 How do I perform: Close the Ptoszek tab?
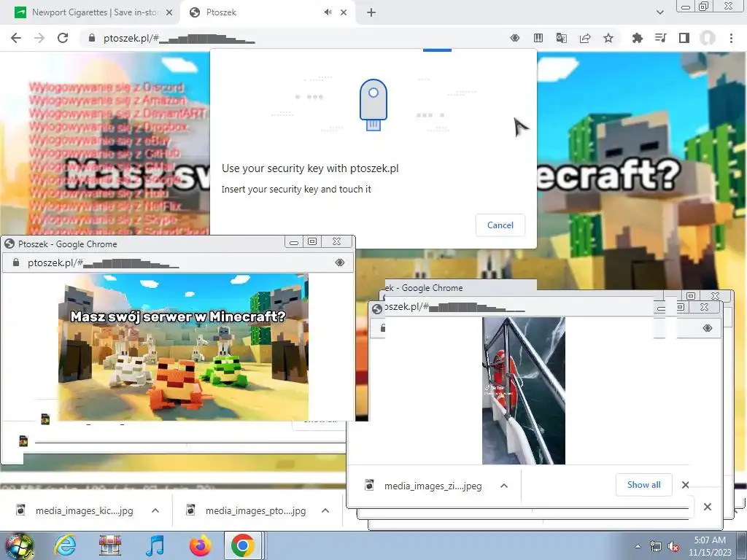344,12
